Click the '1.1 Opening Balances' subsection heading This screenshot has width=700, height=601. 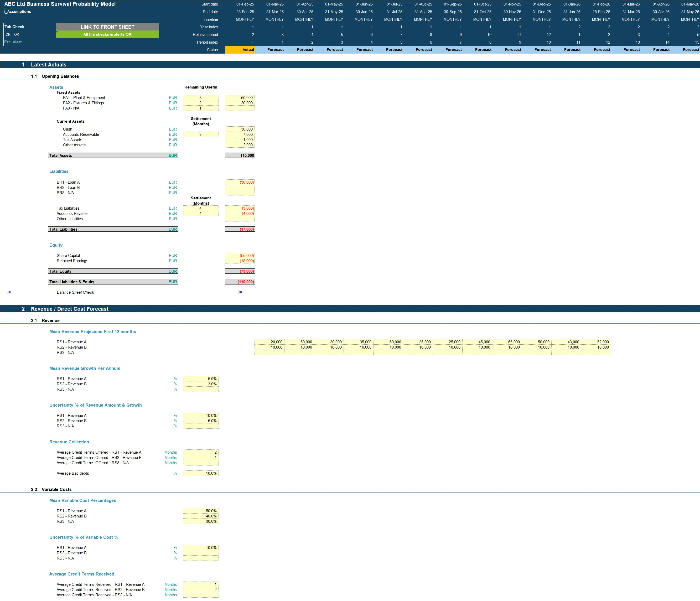pyautogui.click(x=55, y=76)
